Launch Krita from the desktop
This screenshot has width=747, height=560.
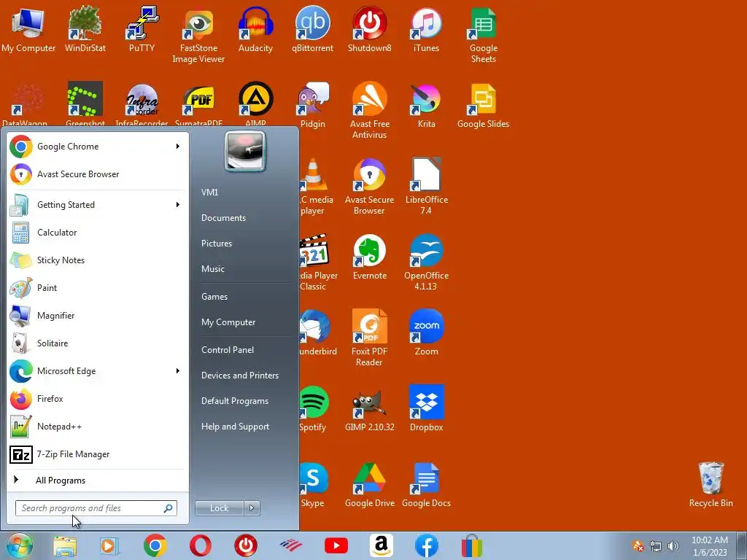pos(426,105)
